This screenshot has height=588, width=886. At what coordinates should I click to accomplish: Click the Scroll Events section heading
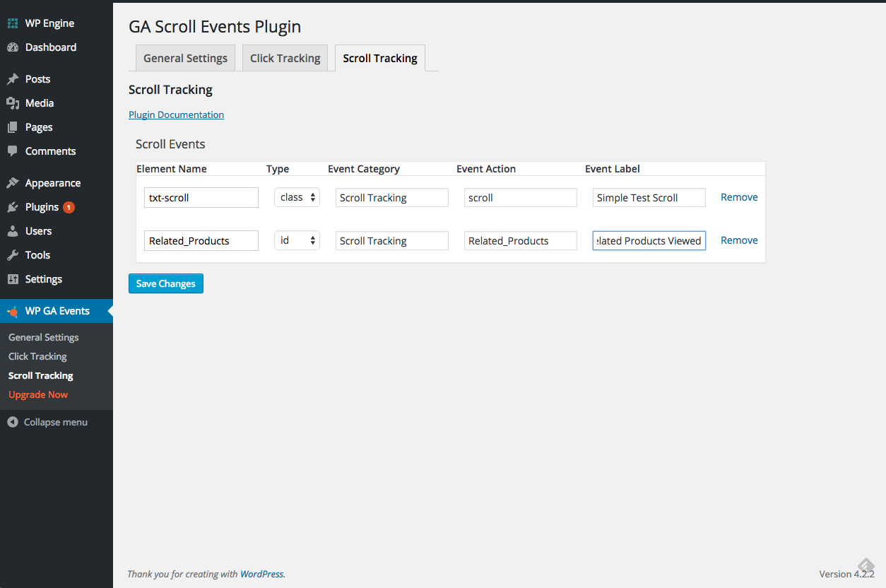pos(170,144)
